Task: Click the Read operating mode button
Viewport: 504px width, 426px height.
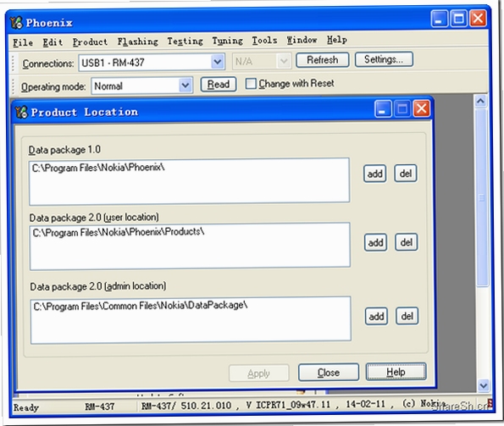Action: point(219,84)
